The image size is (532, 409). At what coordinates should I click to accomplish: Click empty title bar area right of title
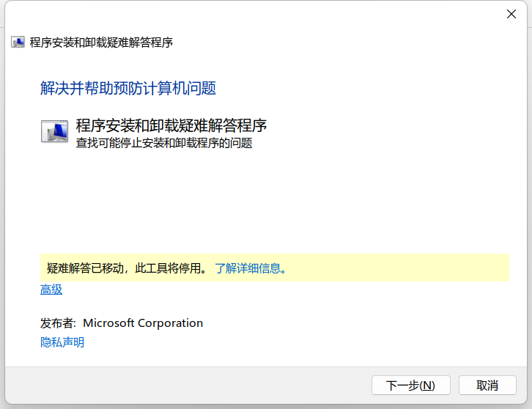(330, 42)
